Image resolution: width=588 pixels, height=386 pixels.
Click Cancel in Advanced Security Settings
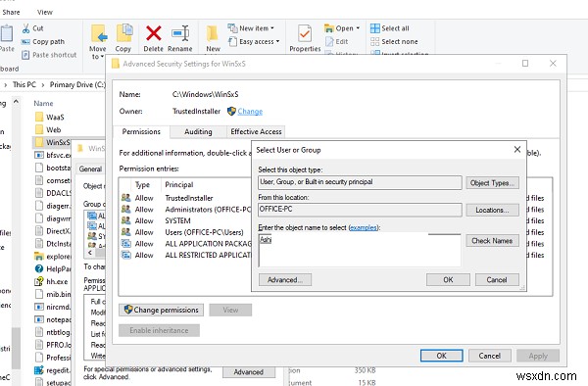489,356
